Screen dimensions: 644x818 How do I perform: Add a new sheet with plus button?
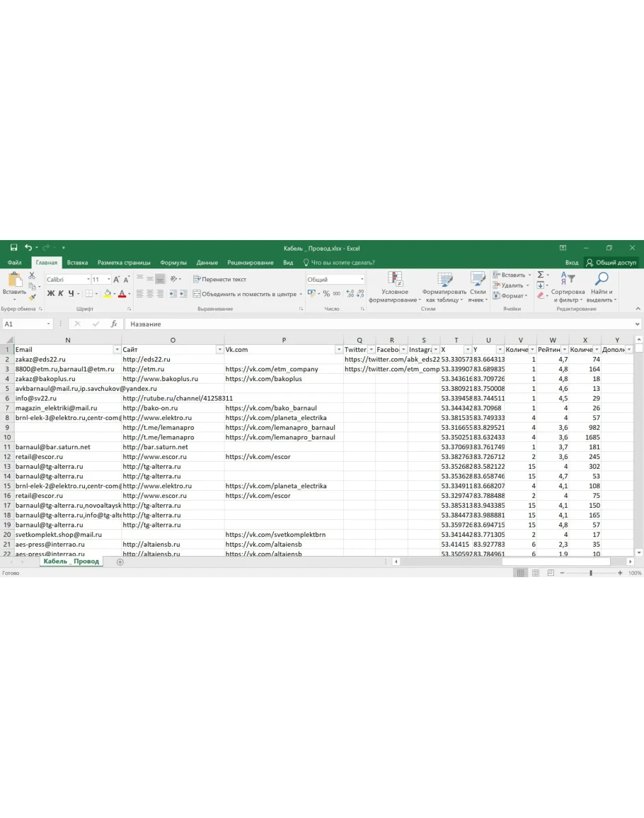(120, 562)
